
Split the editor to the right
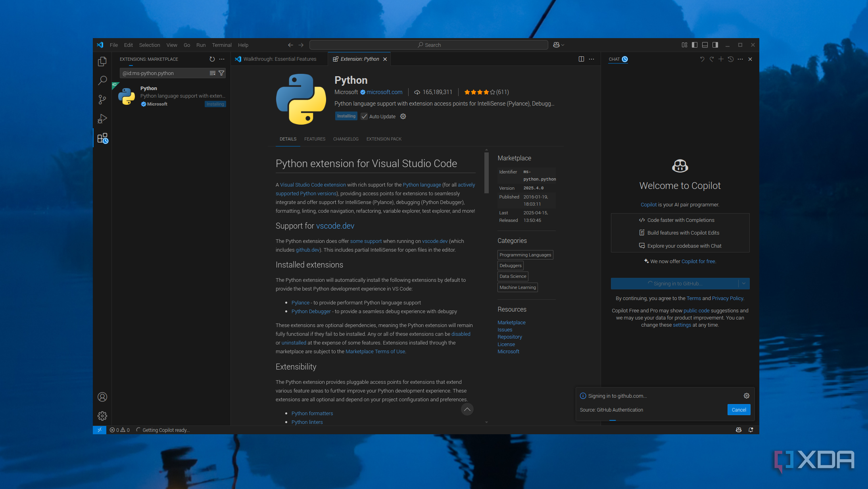pos(581,59)
